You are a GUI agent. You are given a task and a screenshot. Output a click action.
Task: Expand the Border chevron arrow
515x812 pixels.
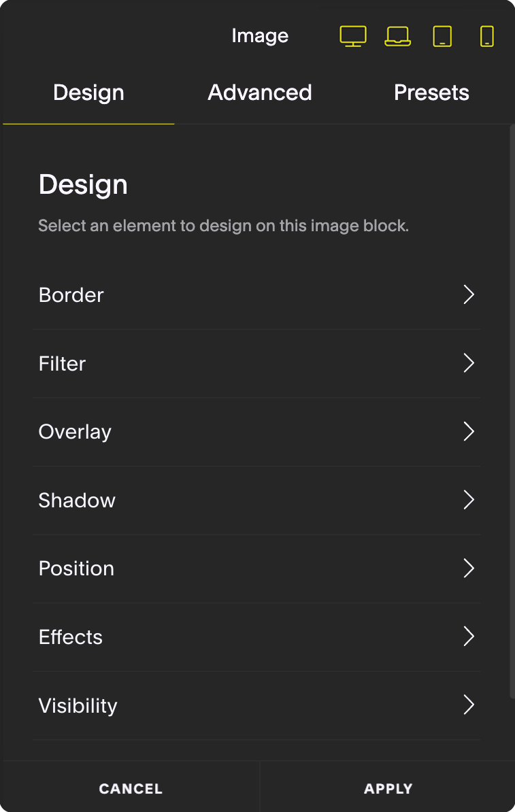468,294
